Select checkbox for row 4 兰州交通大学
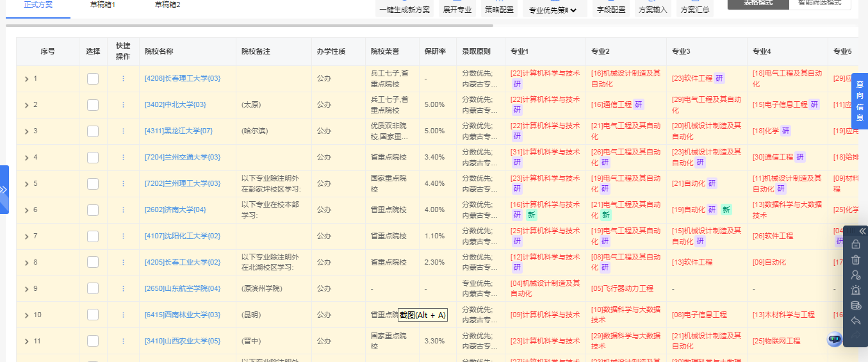 (x=93, y=158)
